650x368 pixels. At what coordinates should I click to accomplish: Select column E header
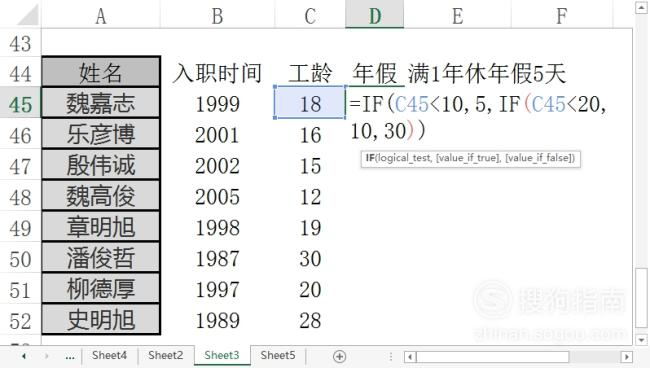click(x=458, y=16)
